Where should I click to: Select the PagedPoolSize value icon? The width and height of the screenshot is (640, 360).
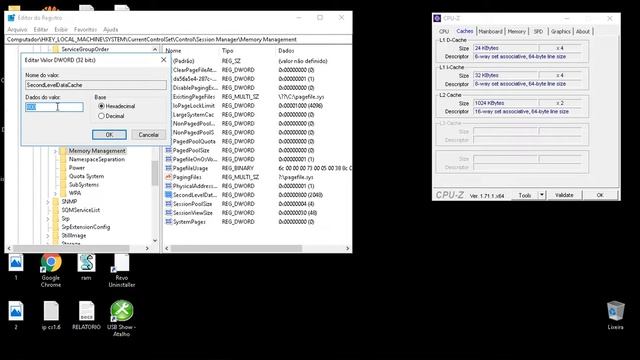pos(168,150)
